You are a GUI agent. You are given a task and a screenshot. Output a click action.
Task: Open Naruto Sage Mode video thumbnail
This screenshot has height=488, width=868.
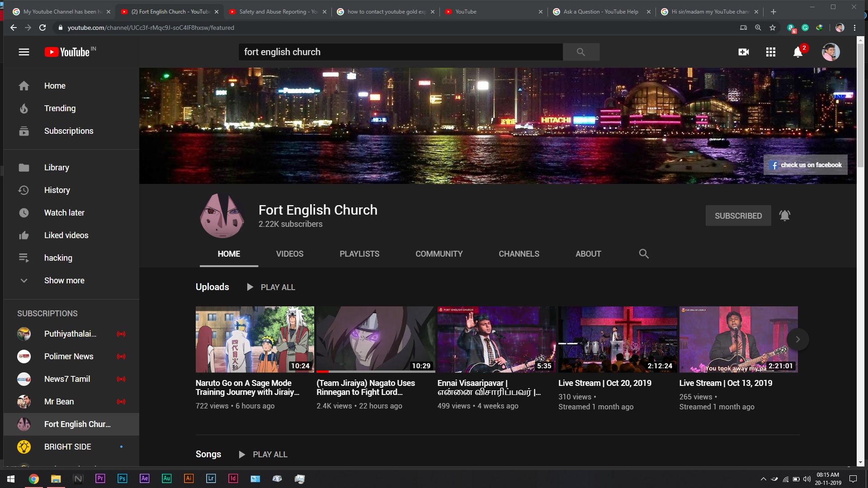(255, 339)
